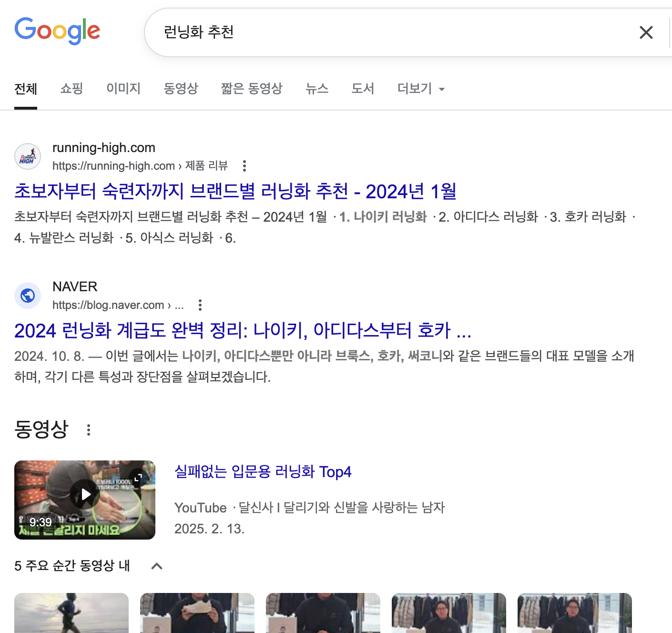The width and height of the screenshot is (672, 633).
Task: Open the three-dot menu for the NAVER result
Action: tap(200, 305)
